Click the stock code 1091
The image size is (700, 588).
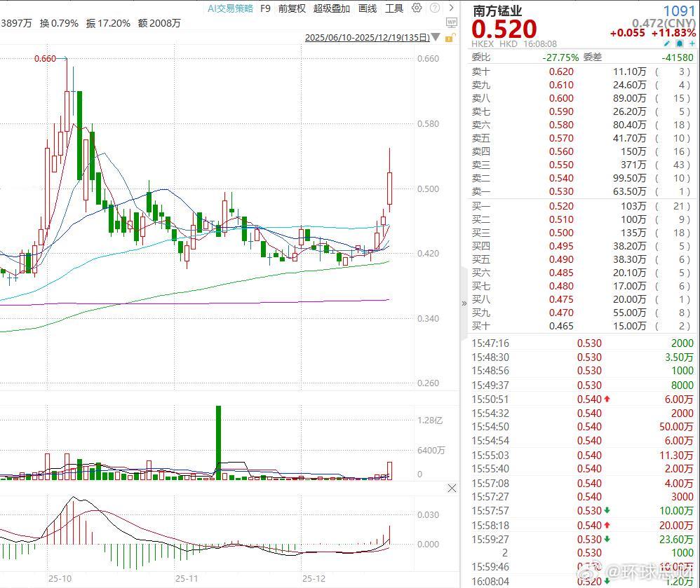[679, 11]
